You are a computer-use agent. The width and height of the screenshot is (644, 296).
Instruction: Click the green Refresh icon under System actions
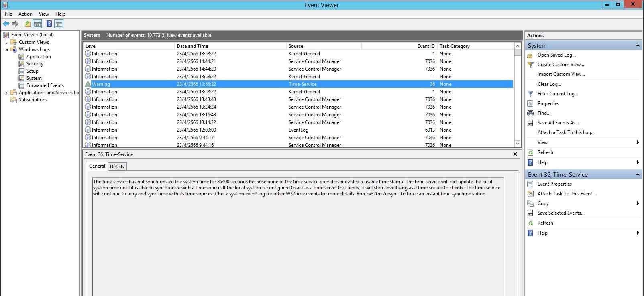[x=530, y=152]
